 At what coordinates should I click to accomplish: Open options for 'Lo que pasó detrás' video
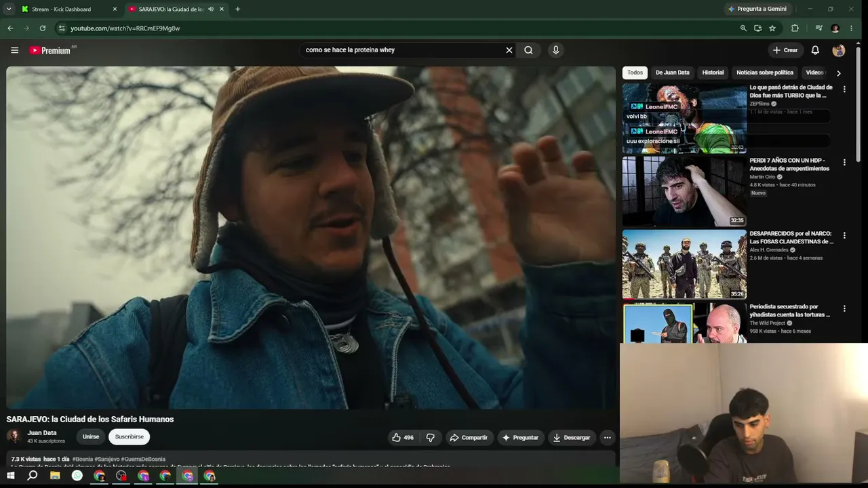(844, 89)
